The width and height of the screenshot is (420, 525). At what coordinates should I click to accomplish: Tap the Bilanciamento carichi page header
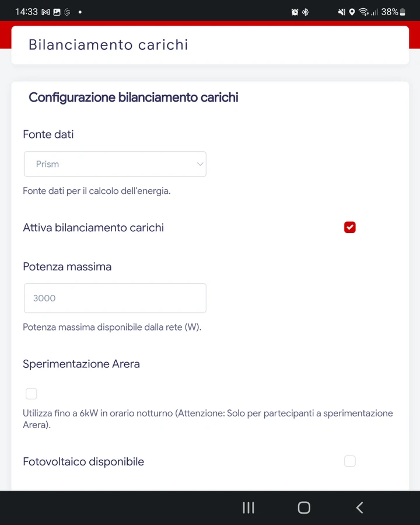click(x=108, y=45)
